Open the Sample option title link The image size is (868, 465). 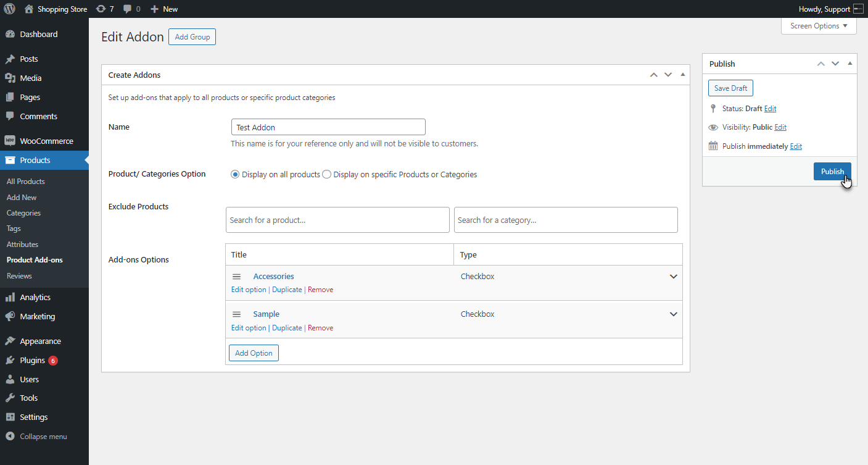pos(266,314)
